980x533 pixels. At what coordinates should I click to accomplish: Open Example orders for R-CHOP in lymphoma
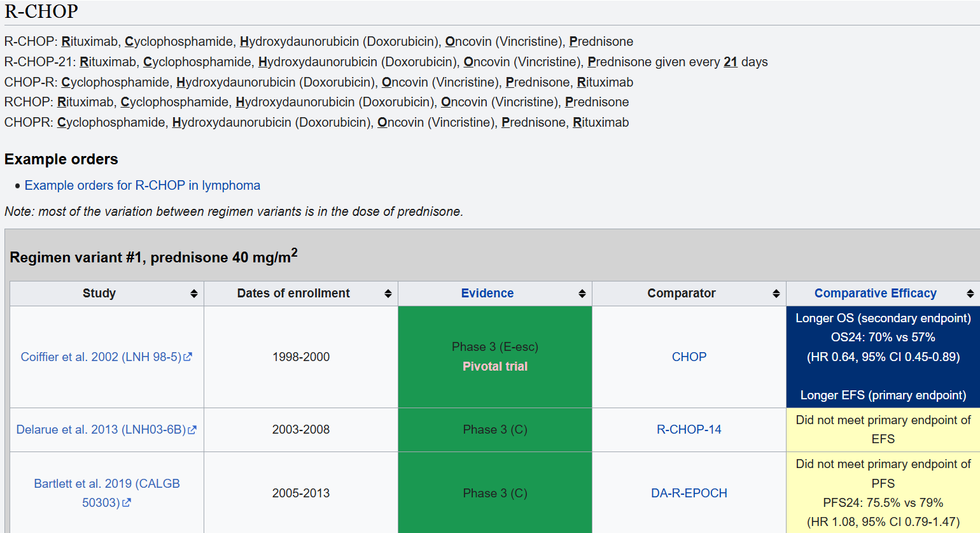142,185
